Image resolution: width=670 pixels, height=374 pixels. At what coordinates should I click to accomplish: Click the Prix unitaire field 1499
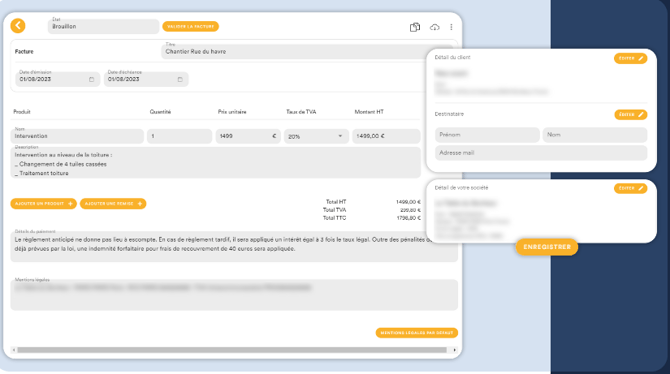pos(248,136)
